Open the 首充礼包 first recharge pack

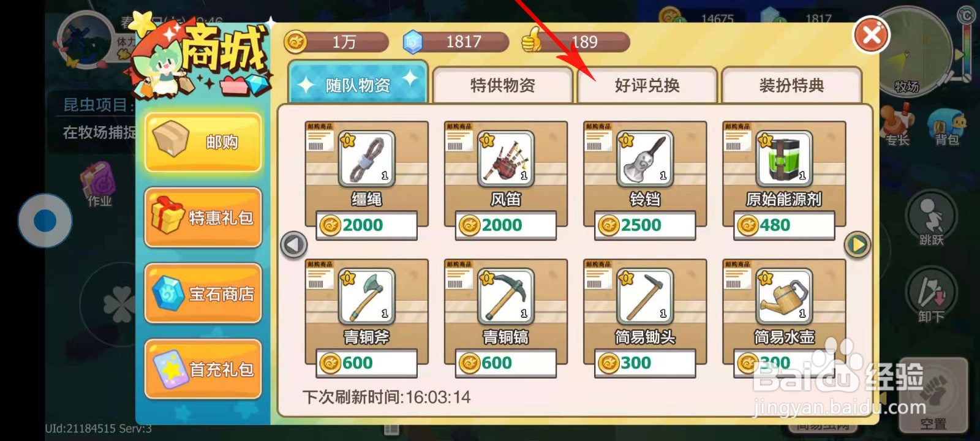[x=203, y=369]
